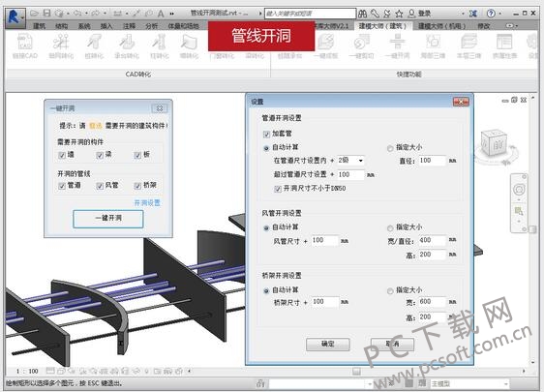
Task: Click the 直径 input field showing 100
Action: click(x=432, y=161)
